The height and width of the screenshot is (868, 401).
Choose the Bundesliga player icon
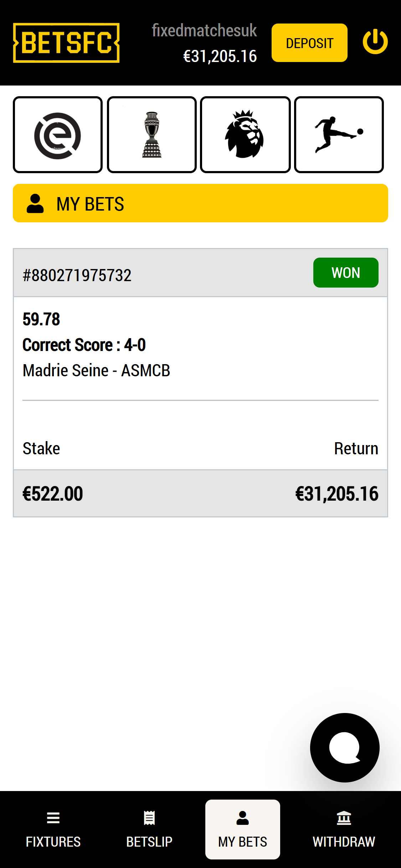(339, 135)
